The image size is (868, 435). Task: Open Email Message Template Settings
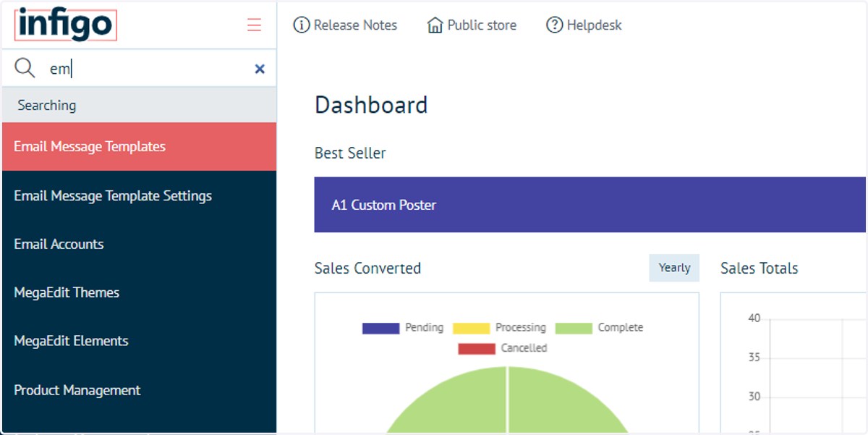139,195
